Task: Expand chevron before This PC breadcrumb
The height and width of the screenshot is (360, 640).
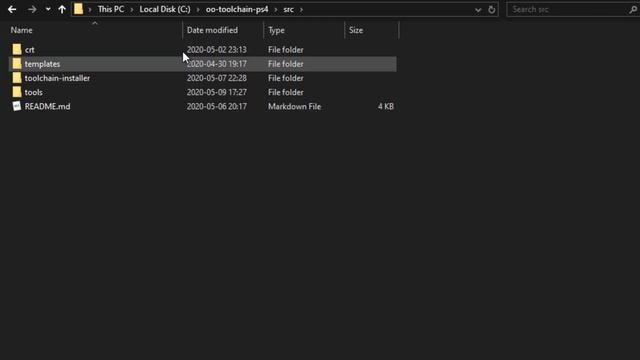Action: coord(90,9)
